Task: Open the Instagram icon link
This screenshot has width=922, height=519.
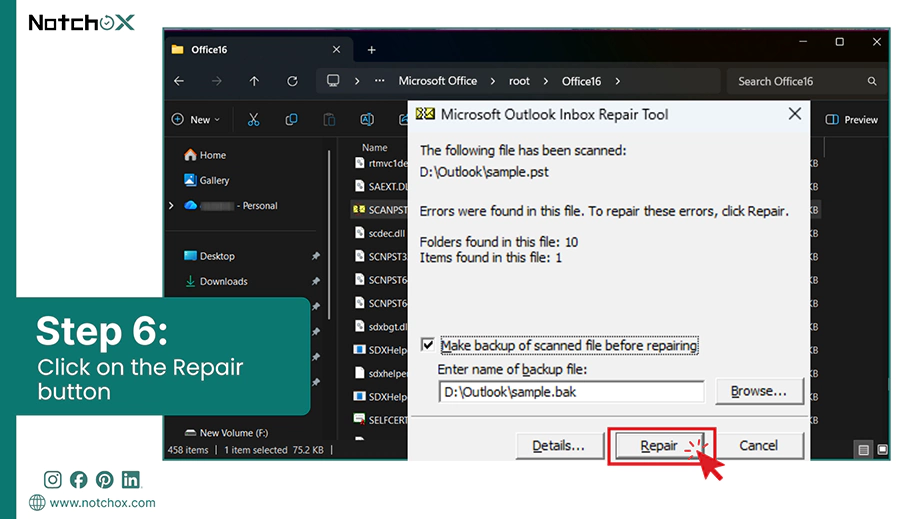Action: point(52,480)
